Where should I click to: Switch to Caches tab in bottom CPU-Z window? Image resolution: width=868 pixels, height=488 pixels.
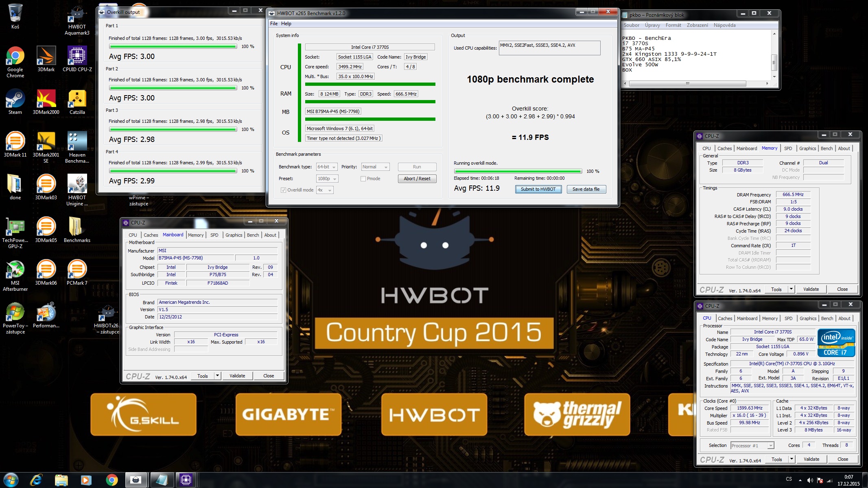click(725, 318)
